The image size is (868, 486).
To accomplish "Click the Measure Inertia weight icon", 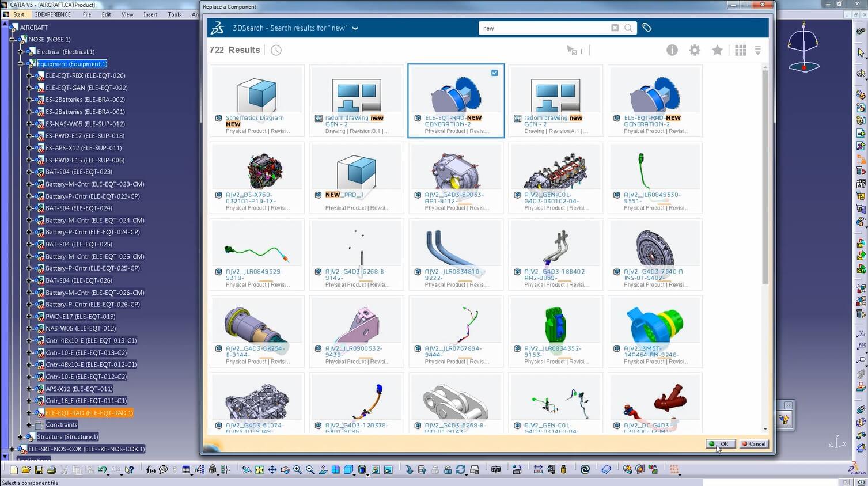I will pos(563,470).
